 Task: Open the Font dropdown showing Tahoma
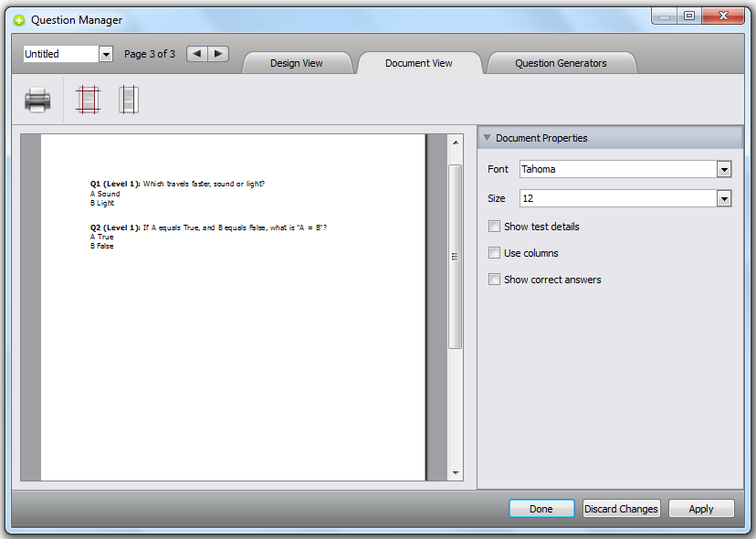coord(724,170)
